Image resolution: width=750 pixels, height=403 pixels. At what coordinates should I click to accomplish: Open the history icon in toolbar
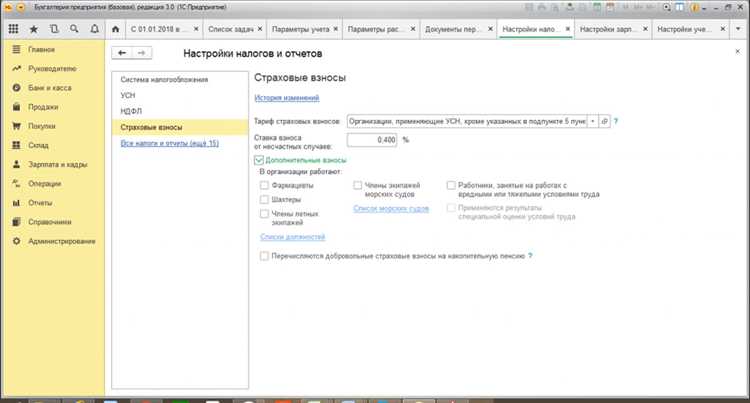(54, 29)
